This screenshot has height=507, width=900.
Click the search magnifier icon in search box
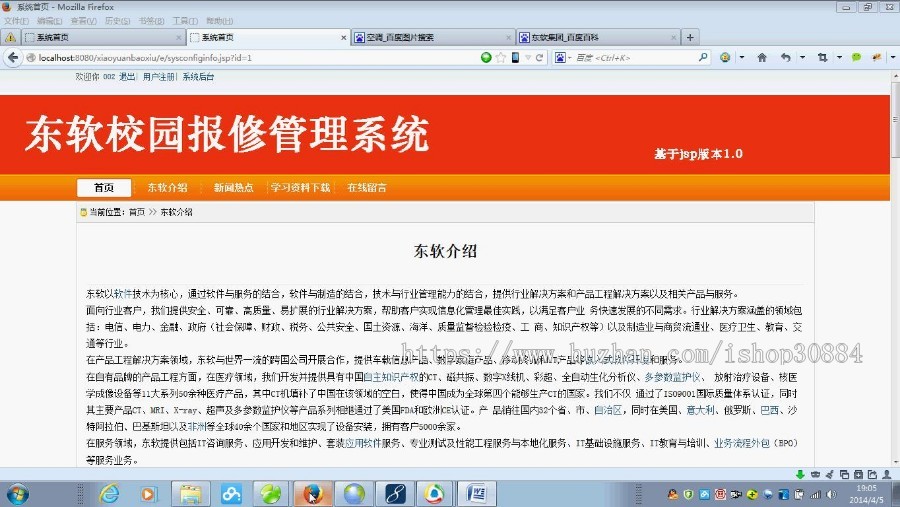[703, 57]
